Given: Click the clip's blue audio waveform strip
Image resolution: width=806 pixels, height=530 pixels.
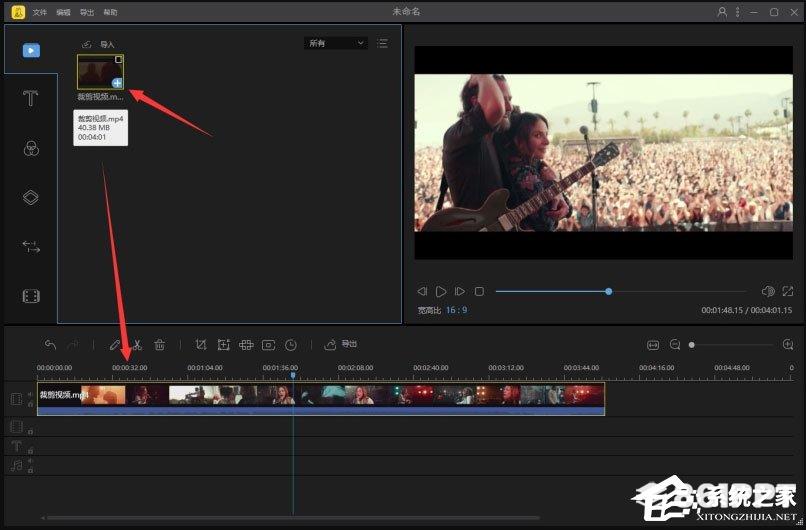Looking at the screenshot, I should [321, 411].
